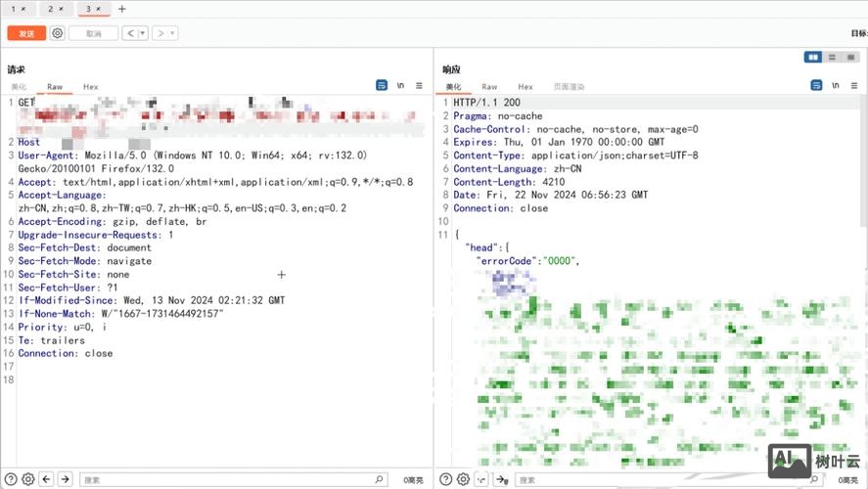Click response status HTTP/1.1 200
Screen dimensions: 868x489
486,103
